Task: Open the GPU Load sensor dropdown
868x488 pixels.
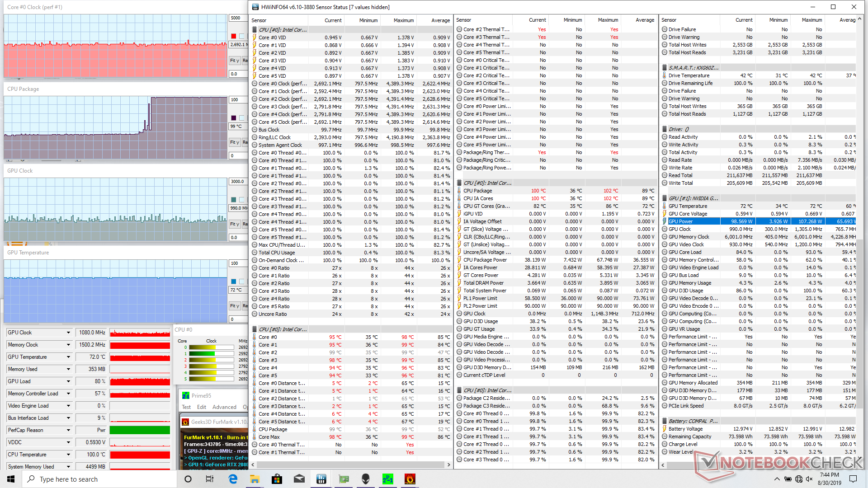Action: click(68, 381)
